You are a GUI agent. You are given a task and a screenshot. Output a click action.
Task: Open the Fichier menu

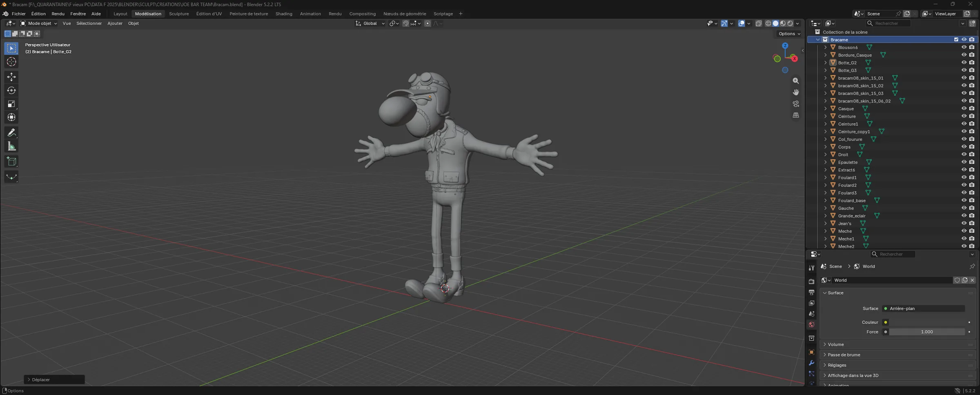tap(19, 13)
